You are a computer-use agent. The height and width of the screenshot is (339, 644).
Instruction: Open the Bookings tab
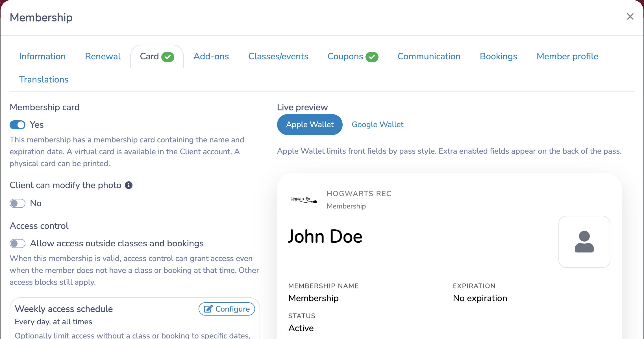pos(499,56)
